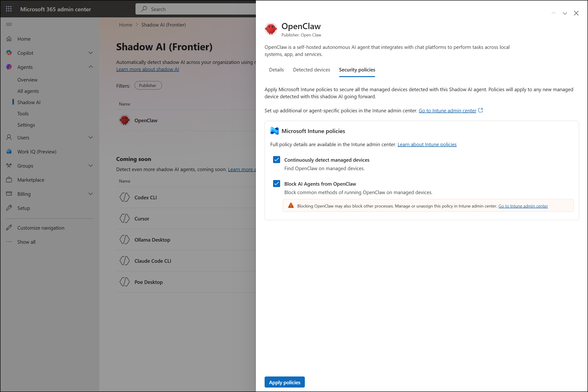
Task: Click the Agents icon in sidebar
Action: [9, 67]
